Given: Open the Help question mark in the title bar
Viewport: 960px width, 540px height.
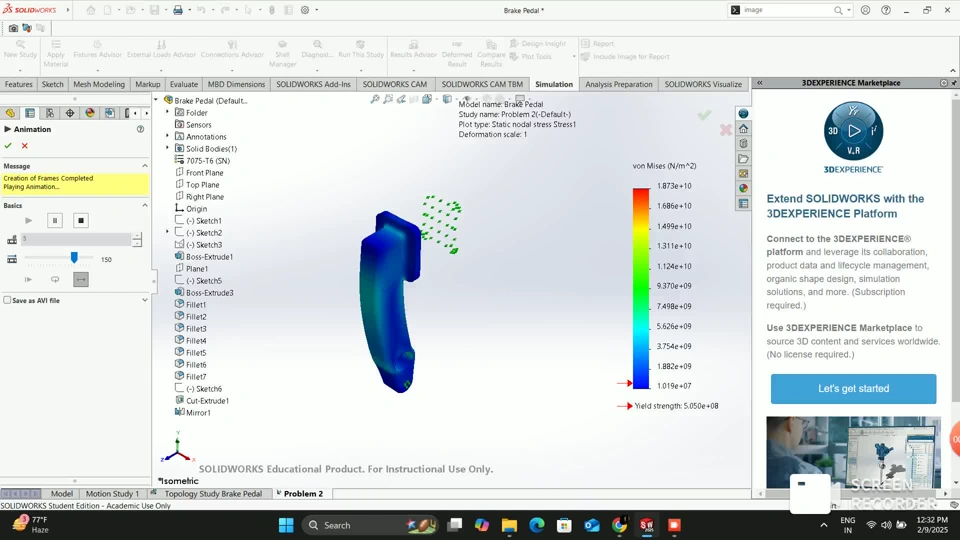Looking at the screenshot, I should (x=886, y=10).
